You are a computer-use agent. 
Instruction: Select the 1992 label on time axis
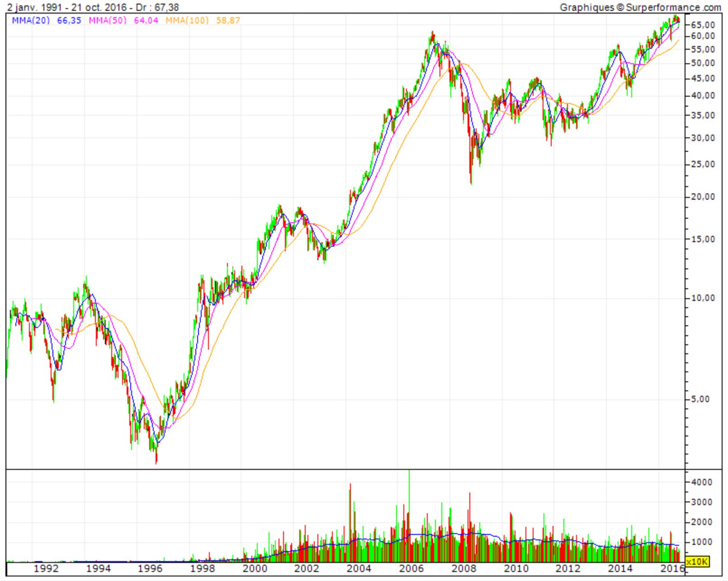click(x=46, y=568)
